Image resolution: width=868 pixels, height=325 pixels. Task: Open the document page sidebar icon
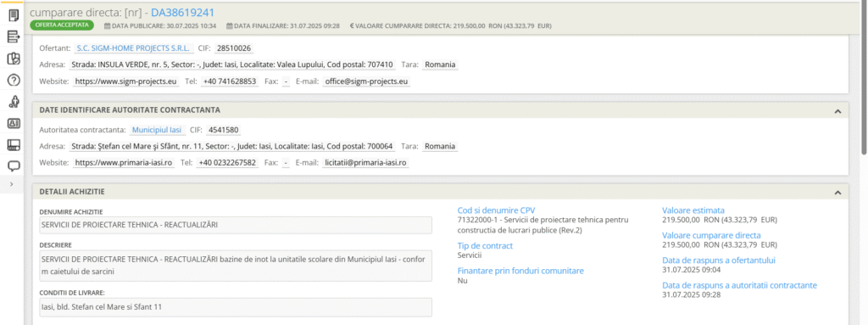pos(14,15)
